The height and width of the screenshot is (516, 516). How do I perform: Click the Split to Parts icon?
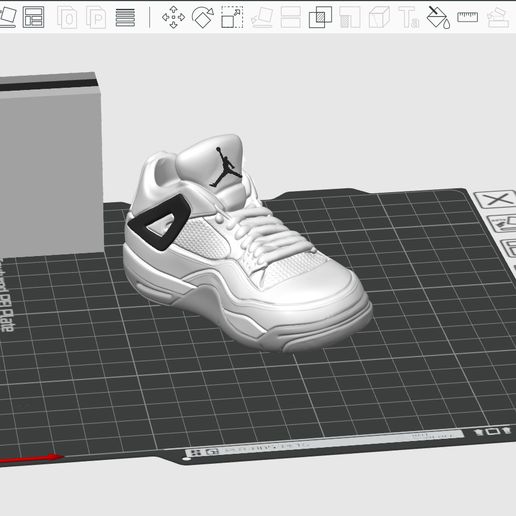96,17
